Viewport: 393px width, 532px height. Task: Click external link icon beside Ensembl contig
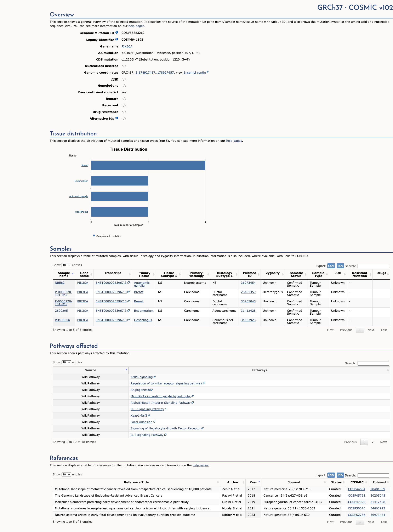(208, 72)
